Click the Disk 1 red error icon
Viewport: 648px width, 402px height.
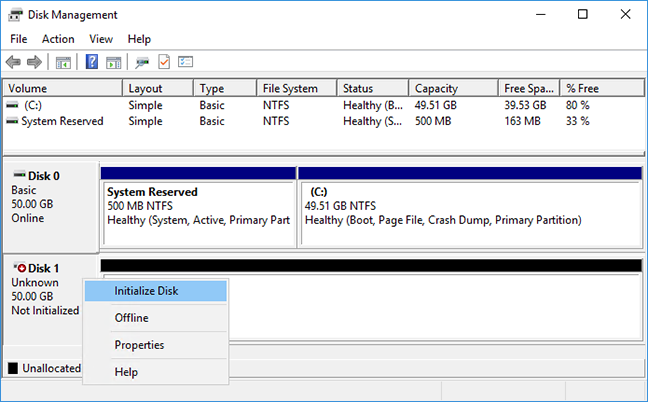click(20, 267)
